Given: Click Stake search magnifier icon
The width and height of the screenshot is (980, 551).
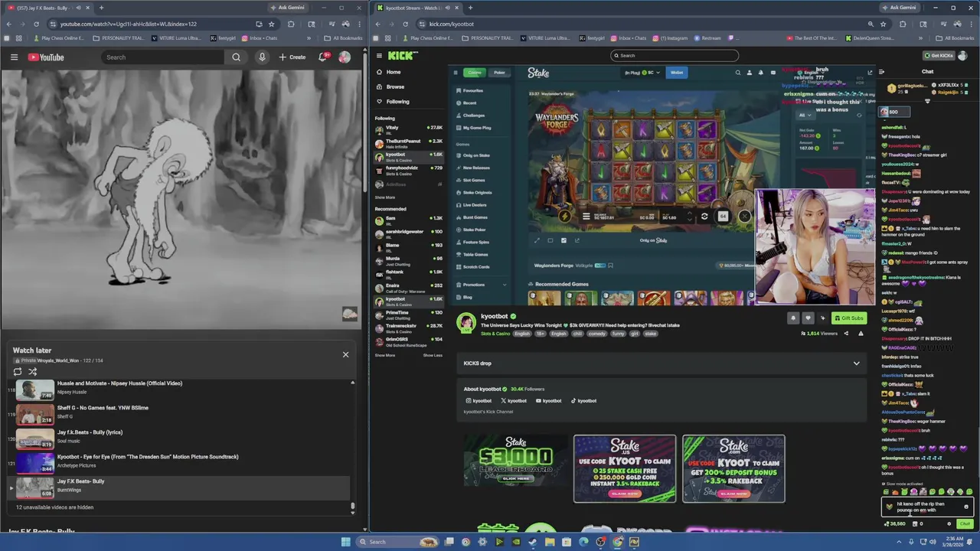Looking at the screenshot, I should 738,73.
